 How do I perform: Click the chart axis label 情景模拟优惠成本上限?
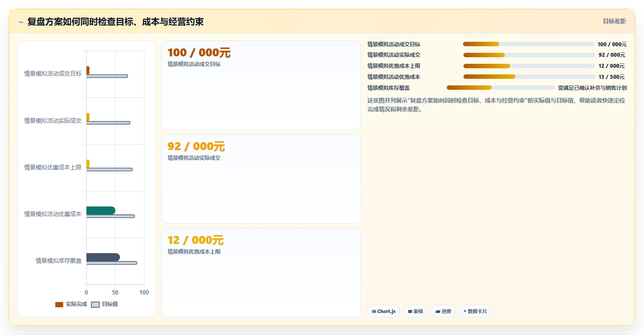(x=53, y=167)
